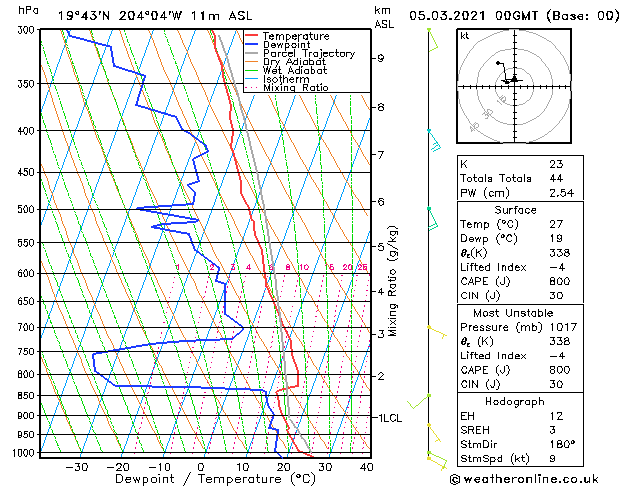Click the 500 hPa pressure level label
Viewport: 629px width, 486px height.
[27, 209]
